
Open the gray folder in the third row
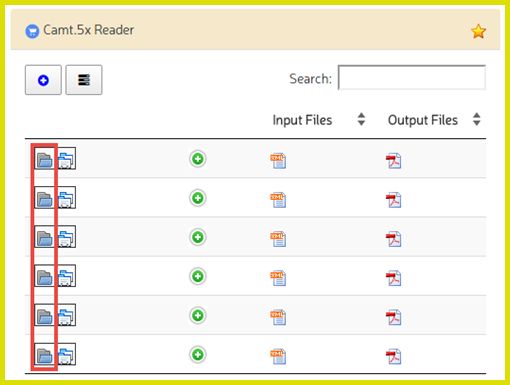coord(44,237)
